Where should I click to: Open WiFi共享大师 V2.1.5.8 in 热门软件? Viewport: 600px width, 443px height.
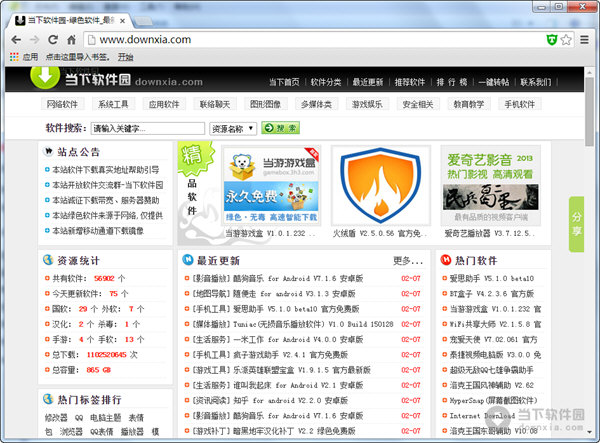click(495, 324)
